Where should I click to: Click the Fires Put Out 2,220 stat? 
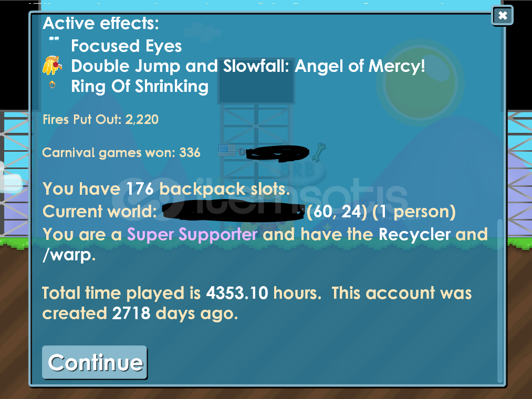click(x=100, y=119)
